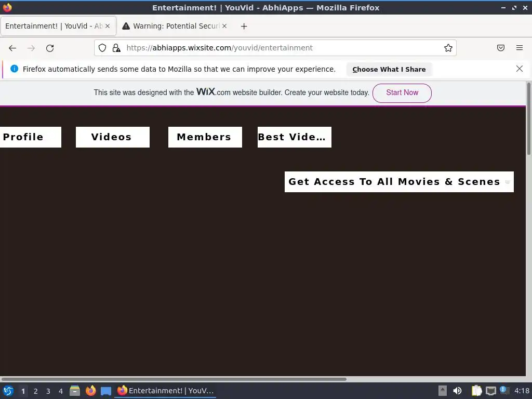
Task: Launch Firefox from the taskbar launcher
Action: (90, 391)
